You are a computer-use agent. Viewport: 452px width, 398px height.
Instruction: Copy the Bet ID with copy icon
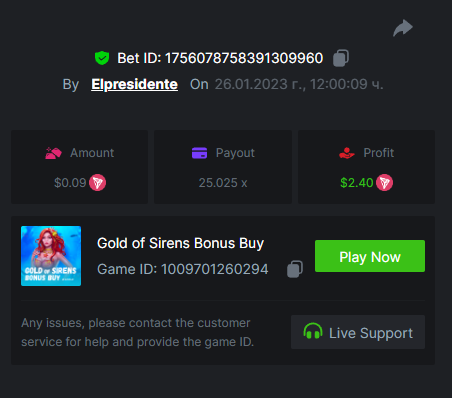pyautogui.click(x=341, y=58)
